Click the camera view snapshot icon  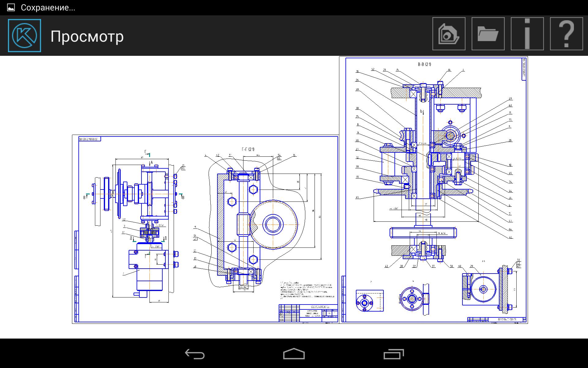[449, 34]
